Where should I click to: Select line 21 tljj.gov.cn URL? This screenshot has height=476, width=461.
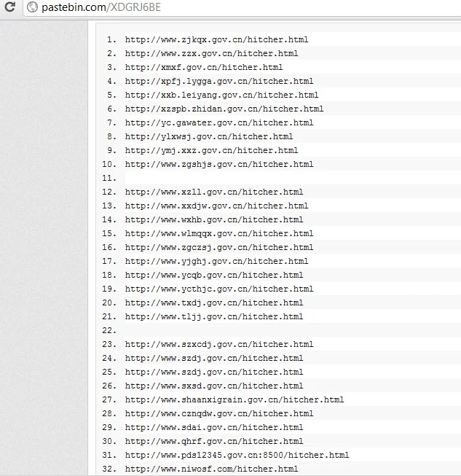214,317
